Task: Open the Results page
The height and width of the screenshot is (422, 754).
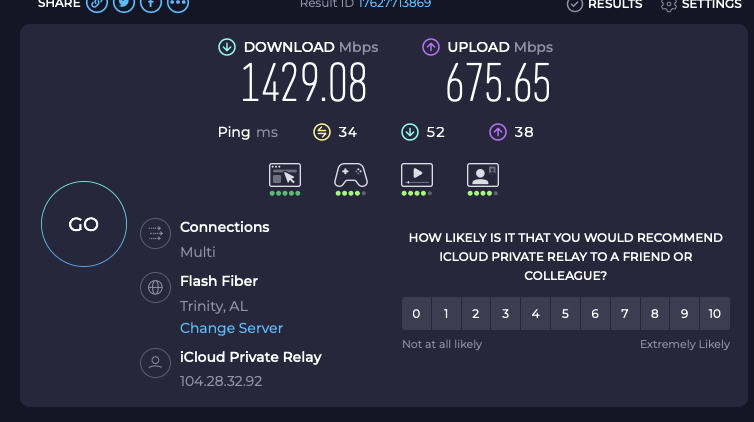Action: [x=604, y=5]
